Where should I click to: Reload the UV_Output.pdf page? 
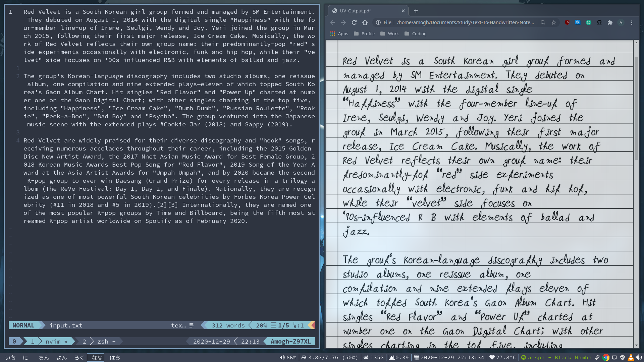354,22
